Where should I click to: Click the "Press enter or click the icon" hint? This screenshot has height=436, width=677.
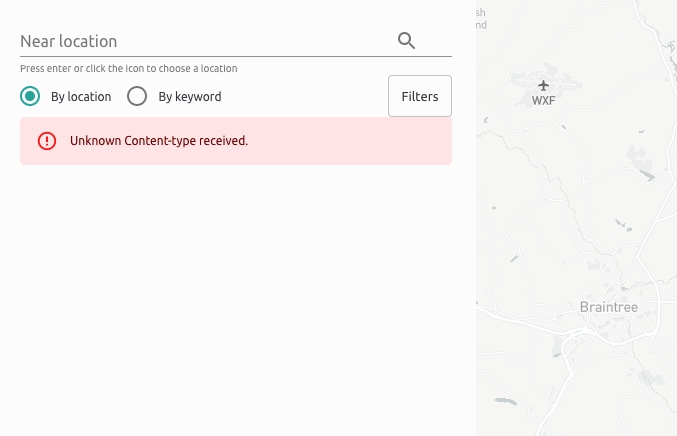(129, 69)
